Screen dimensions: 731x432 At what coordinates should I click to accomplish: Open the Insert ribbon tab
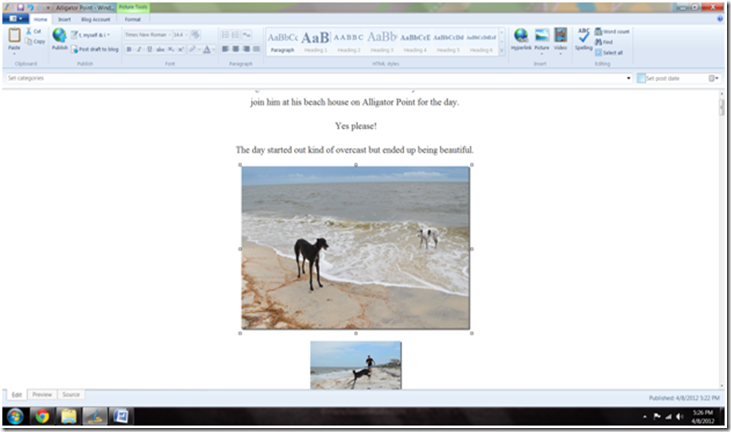point(64,20)
